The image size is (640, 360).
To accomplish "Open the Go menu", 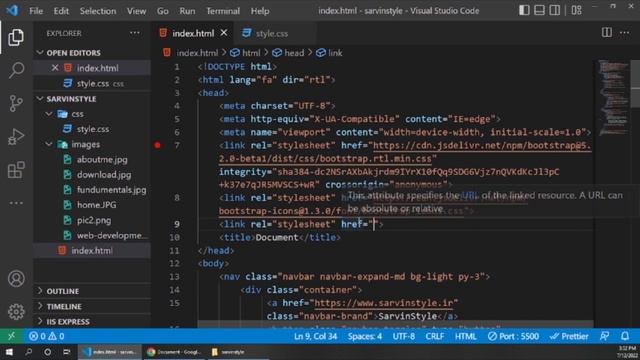I will click(162, 11).
